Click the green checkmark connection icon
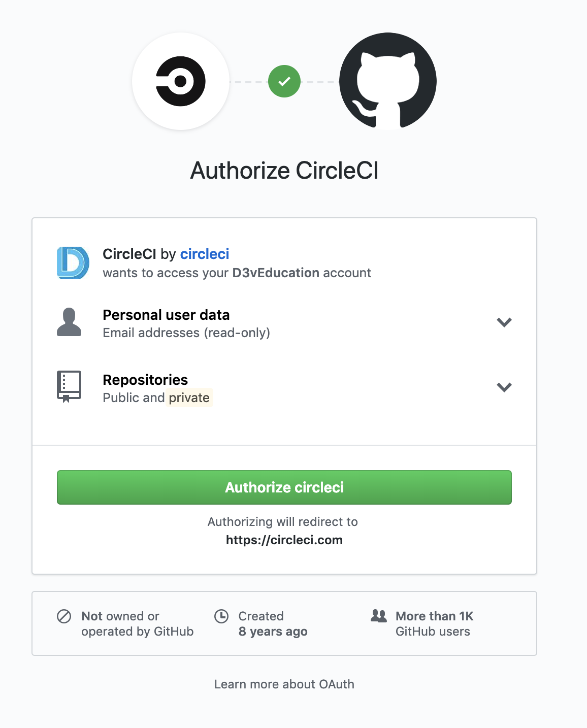The height and width of the screenshot is (728, 587). (284, 81)
